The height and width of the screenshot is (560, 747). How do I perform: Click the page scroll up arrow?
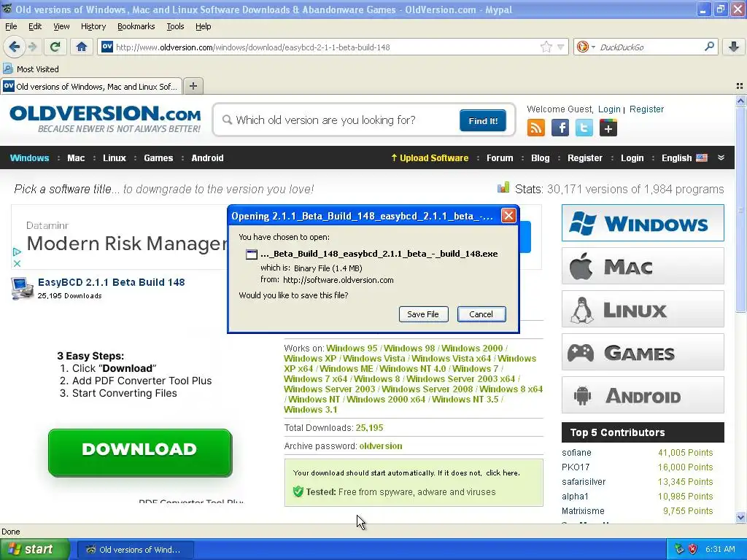pyautogui.click(x=740, y=101)
